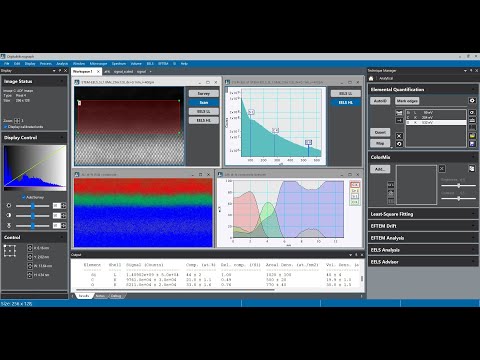Click the eye icon beside Mark edges
This screenshot has width=480, height=360.
472,101
